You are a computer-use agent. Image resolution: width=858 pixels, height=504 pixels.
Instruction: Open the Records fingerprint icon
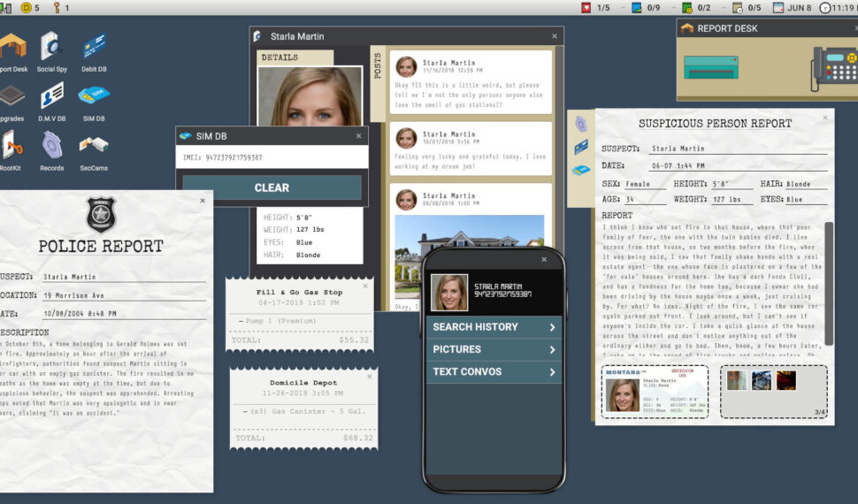[x=51, y=146]
